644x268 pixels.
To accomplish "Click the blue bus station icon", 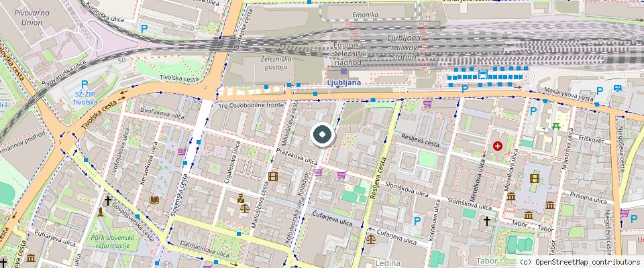I will (484, 74).
